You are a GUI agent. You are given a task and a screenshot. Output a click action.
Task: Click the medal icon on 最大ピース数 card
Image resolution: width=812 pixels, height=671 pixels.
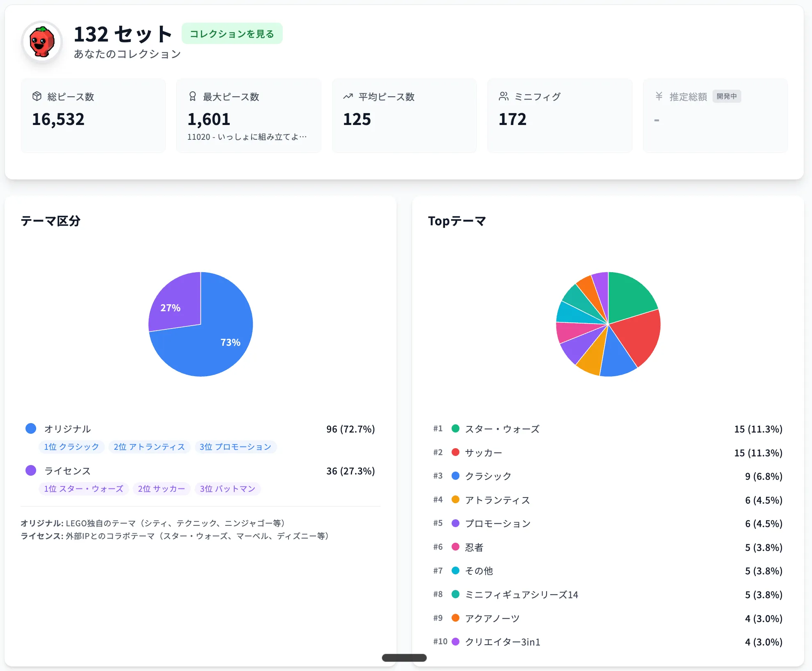(192, 96)
